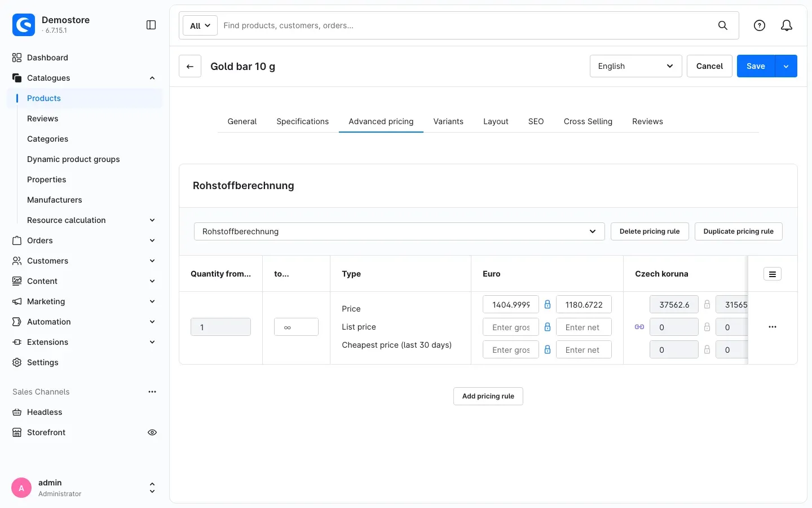The width and height of the screenshot is (812, 508).
Task: Expand the Resource calculation chevron
Action: coord(152,220)
